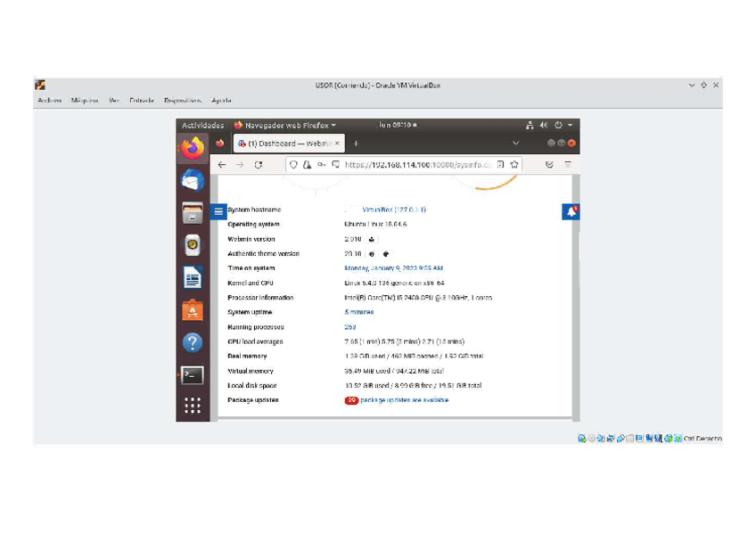
Task: Click the volume icon in Ubuntu top bar
Action: coord(544,126)
